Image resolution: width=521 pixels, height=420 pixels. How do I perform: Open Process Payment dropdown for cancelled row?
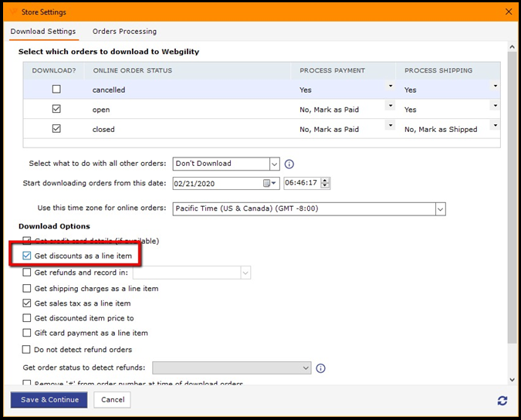(390, 86)
